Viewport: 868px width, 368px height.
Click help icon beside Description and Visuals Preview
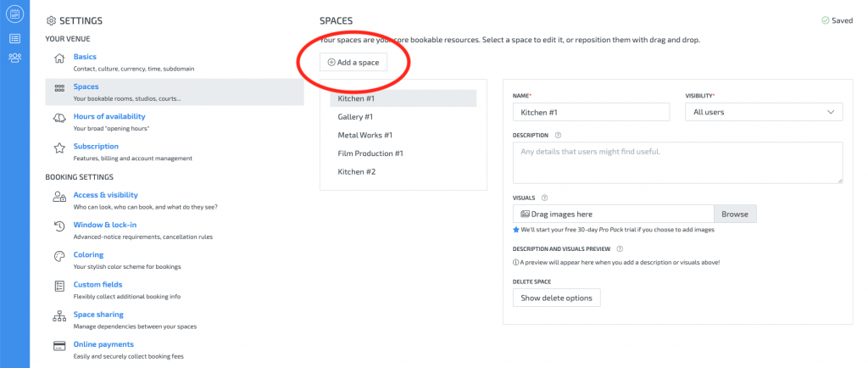coord(620,249)
